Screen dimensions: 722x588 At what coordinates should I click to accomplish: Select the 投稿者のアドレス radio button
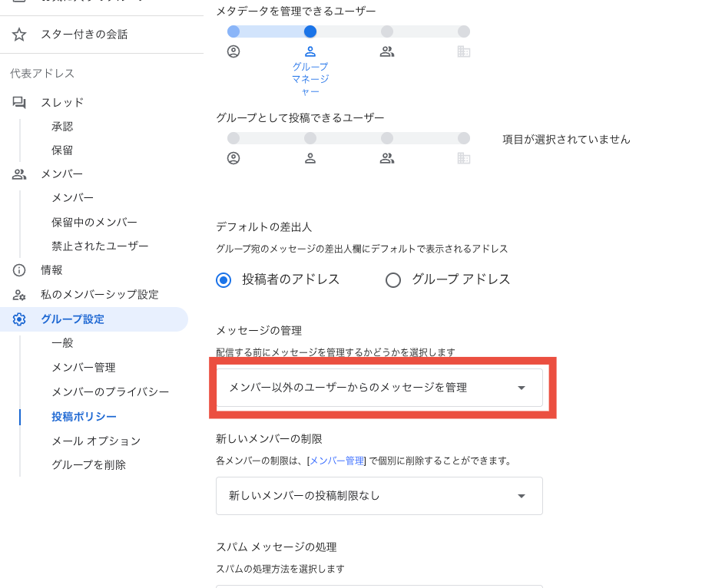224,280
